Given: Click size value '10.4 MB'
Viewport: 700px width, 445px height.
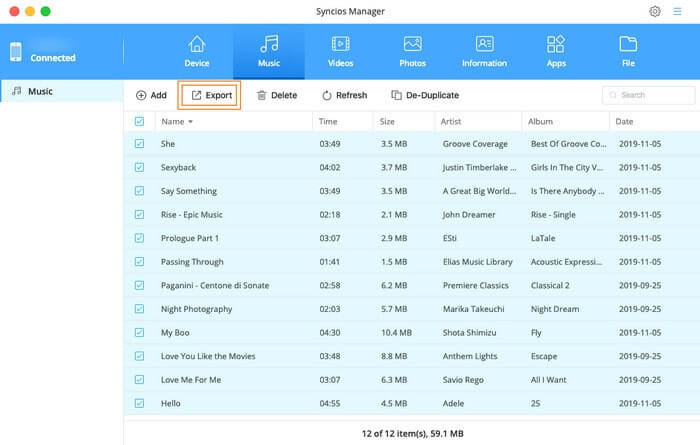Looking at the screenshot, I should (x=396, y=333).
